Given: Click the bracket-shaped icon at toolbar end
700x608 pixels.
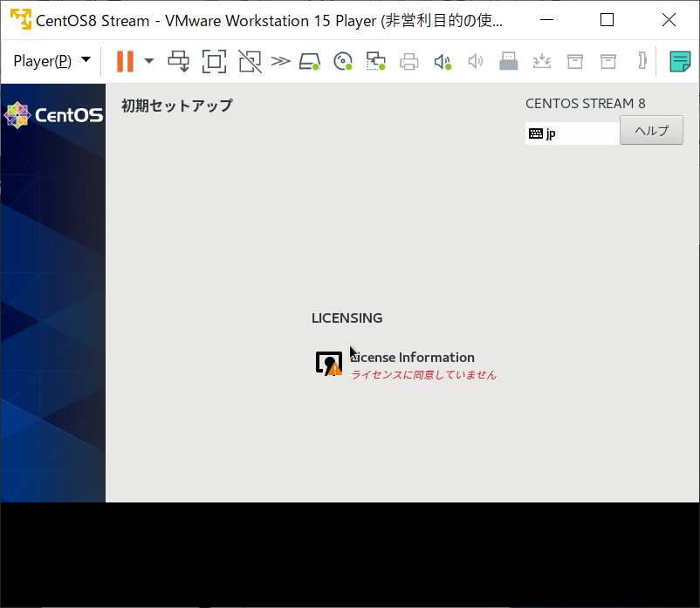Looking at the screenshot, I should click(642, 61).
